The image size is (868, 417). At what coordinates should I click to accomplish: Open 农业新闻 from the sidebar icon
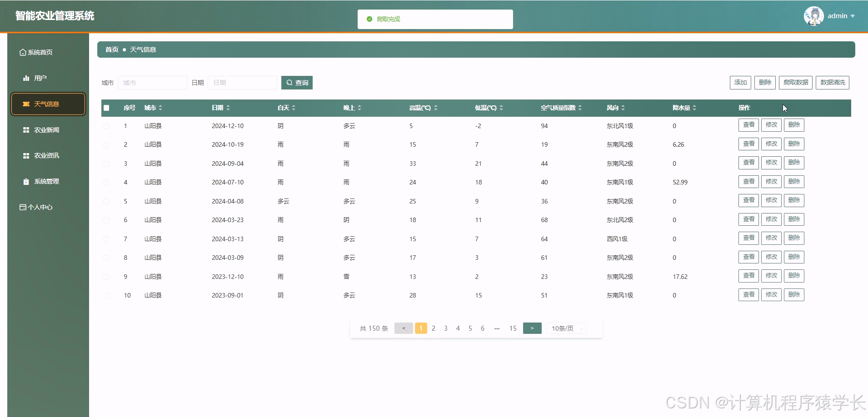(26, 129)
